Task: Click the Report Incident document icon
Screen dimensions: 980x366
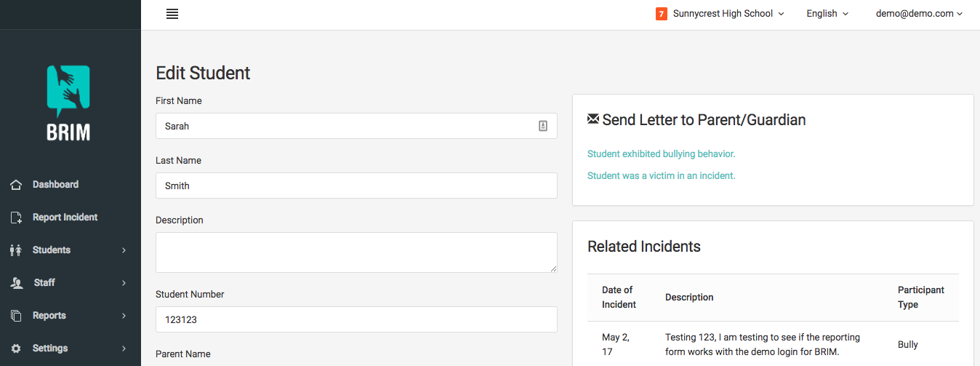Action: [16, 218]
